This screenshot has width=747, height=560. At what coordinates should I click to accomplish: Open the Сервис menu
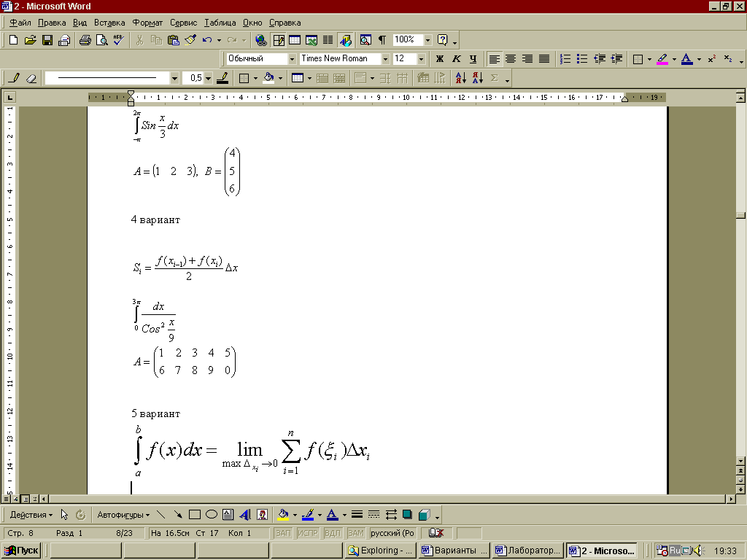183,23
